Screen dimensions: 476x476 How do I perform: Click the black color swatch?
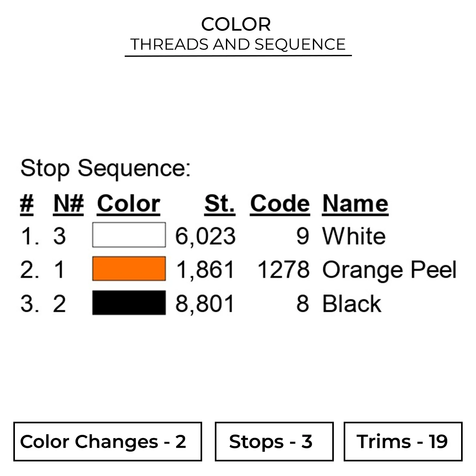point(129,303)
